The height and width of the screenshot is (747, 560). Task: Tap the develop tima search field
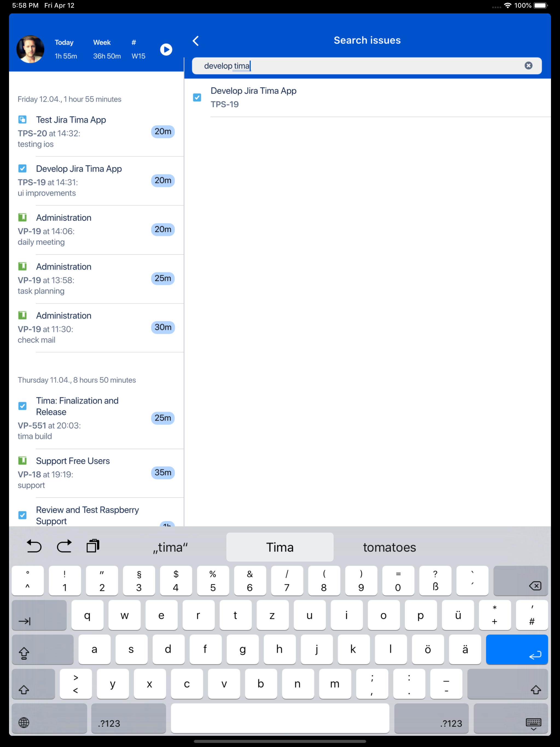coord(366,66)
